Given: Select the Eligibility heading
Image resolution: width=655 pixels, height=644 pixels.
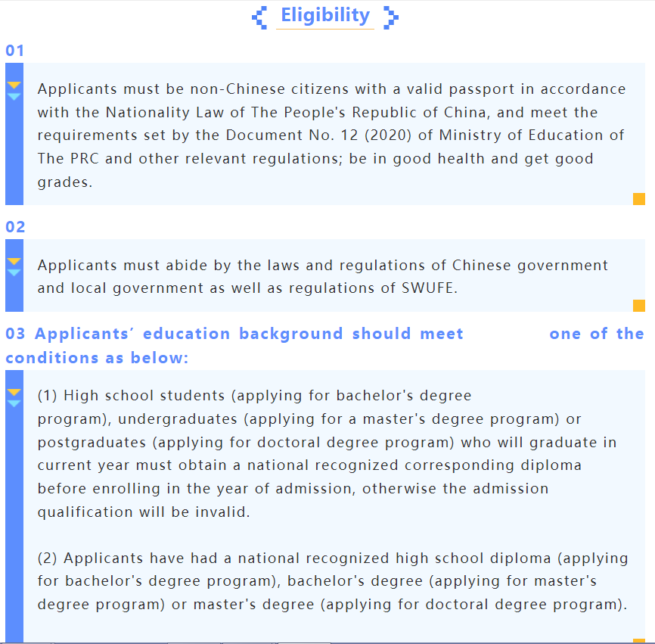Looking at the screenshot, I should coord(325,15).
